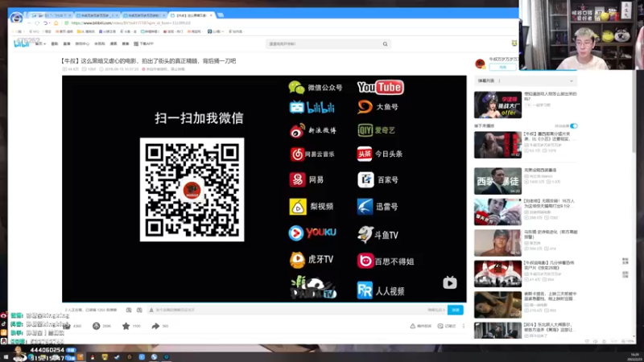This screenshot has height=362, width=644.
Task: Open the 【刘老师】 recommended video title
Action: click(x=549, y=204)
